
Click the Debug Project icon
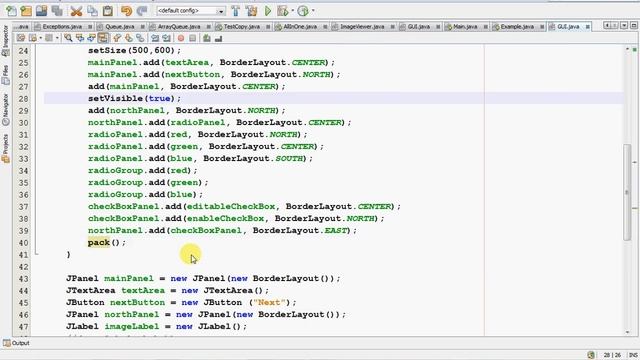(x=282, y=11)
